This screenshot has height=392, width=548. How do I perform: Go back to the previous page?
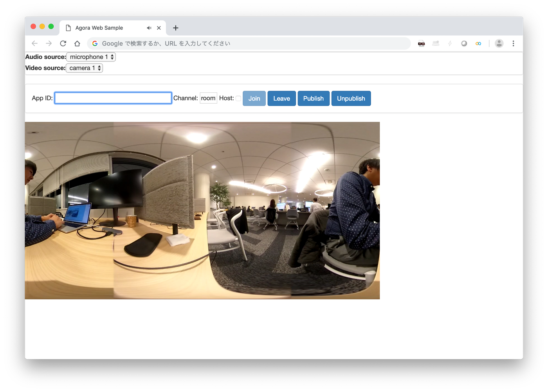coord(34,43)
